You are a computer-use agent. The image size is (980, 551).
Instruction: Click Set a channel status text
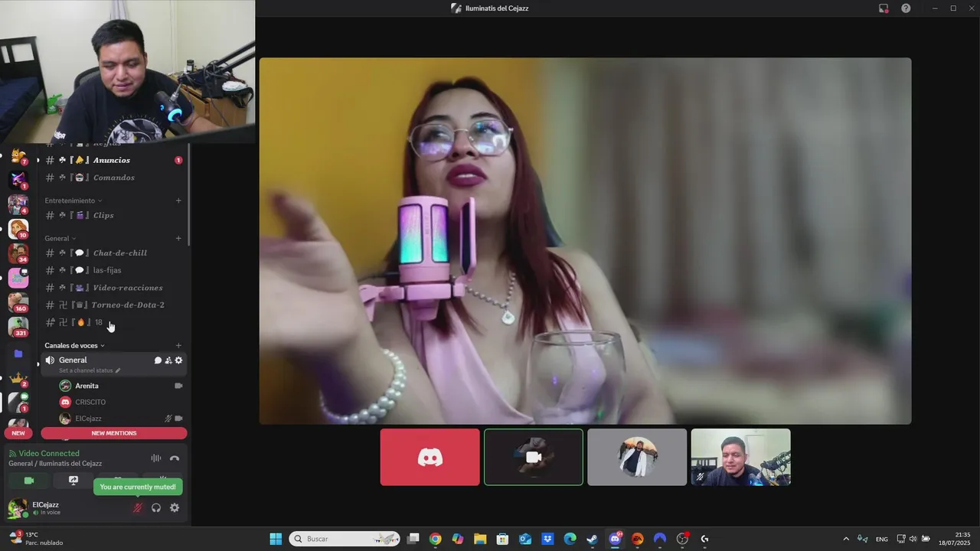(86, 370)
